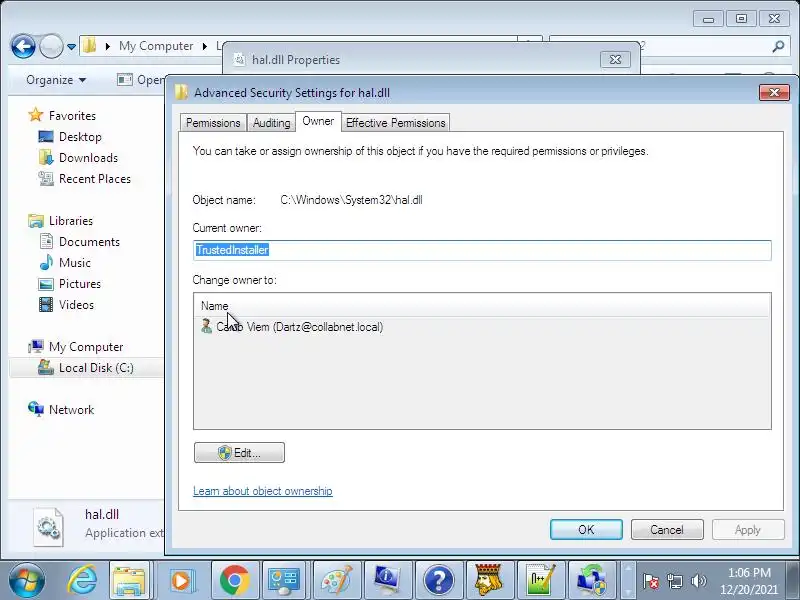The image size is (800, 600).
Task: Open Windows Explorer taskbar icon
Action: pos(130,580)
